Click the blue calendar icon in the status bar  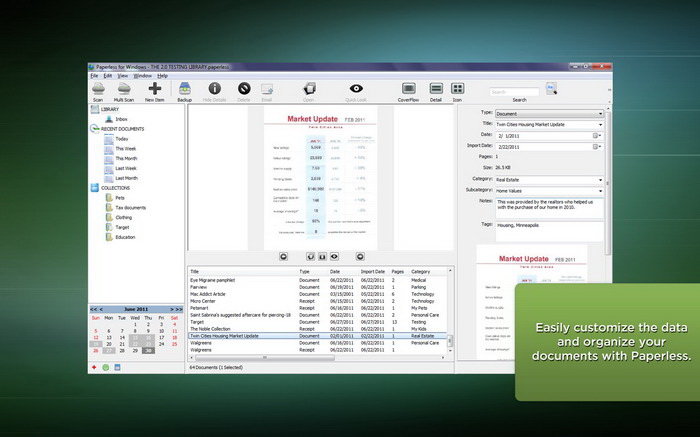[117, 367]
